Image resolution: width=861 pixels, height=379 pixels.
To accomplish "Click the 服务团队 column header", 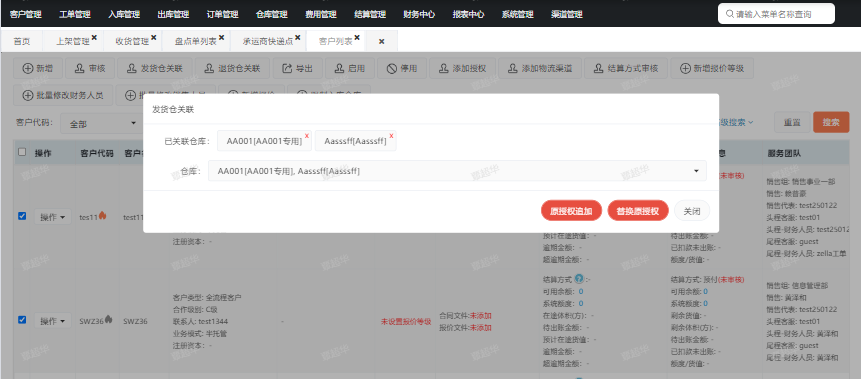I will 784,153.
